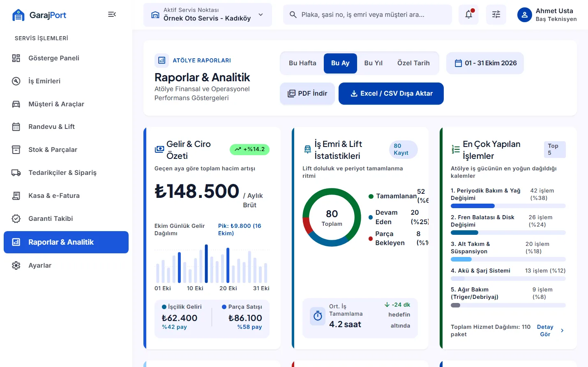Image resolution: width=588 pixels, height=367 pixels.
Task: Click the Parça Satışı ₺86.100 value
Action: [x=245, y=318]
